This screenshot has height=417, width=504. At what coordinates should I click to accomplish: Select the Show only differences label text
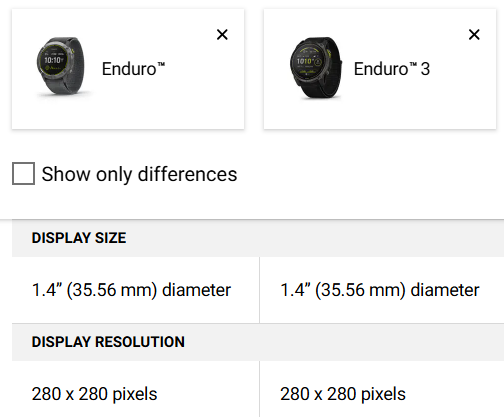[139, 174]
